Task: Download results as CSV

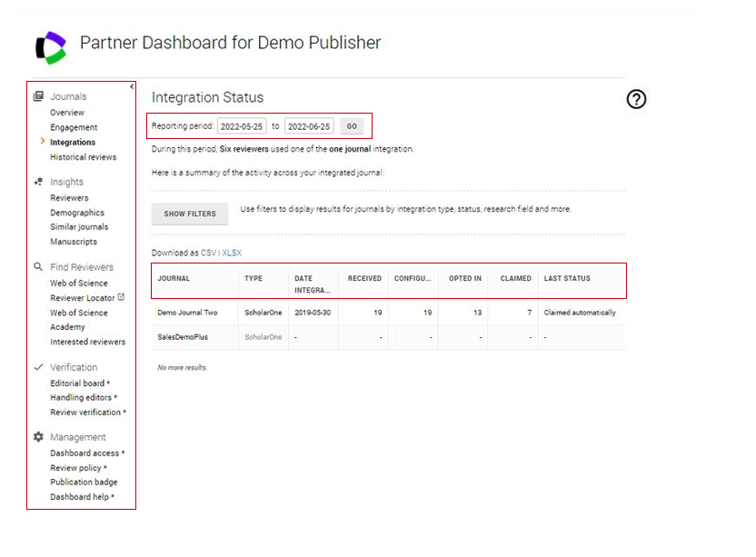Action: [x=208, y=253]
